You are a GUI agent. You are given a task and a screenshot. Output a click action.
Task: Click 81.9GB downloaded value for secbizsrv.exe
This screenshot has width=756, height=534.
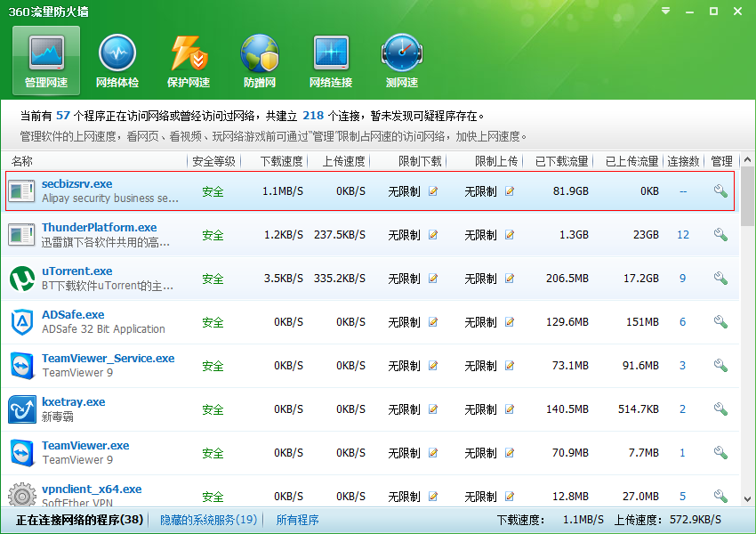[x=571, y=191]
